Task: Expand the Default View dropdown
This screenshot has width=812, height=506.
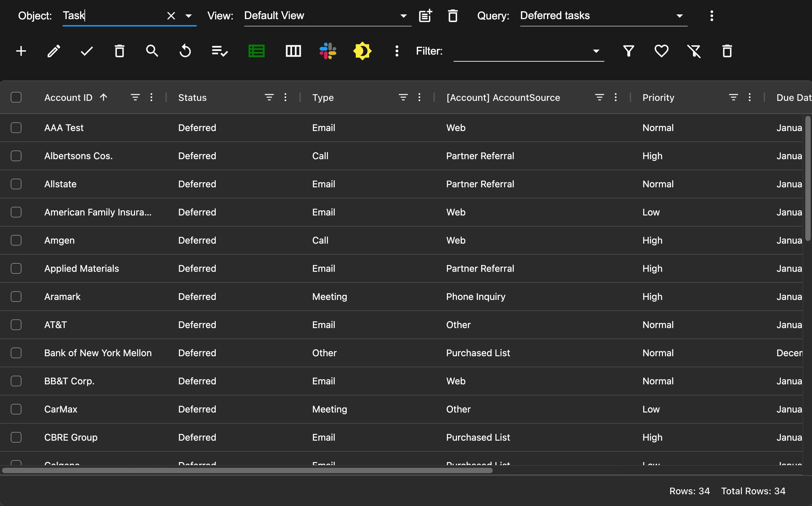Action: pos(403,16)
